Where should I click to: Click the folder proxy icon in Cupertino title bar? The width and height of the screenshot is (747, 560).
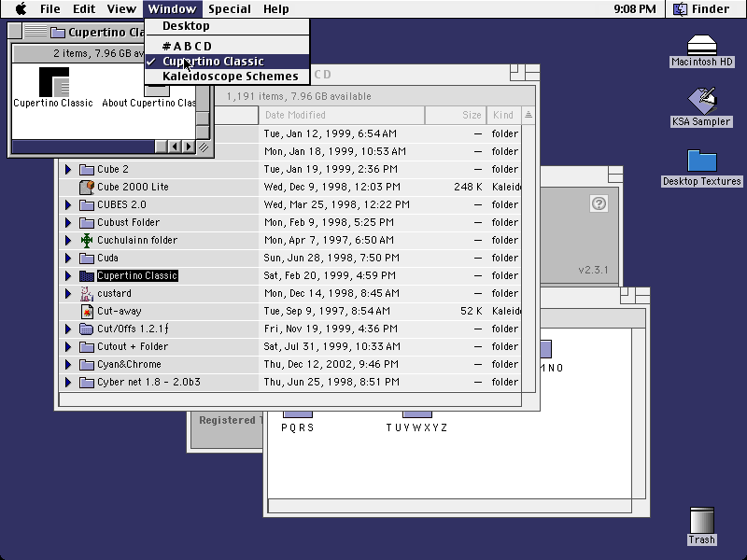click(x=58, y=33)
